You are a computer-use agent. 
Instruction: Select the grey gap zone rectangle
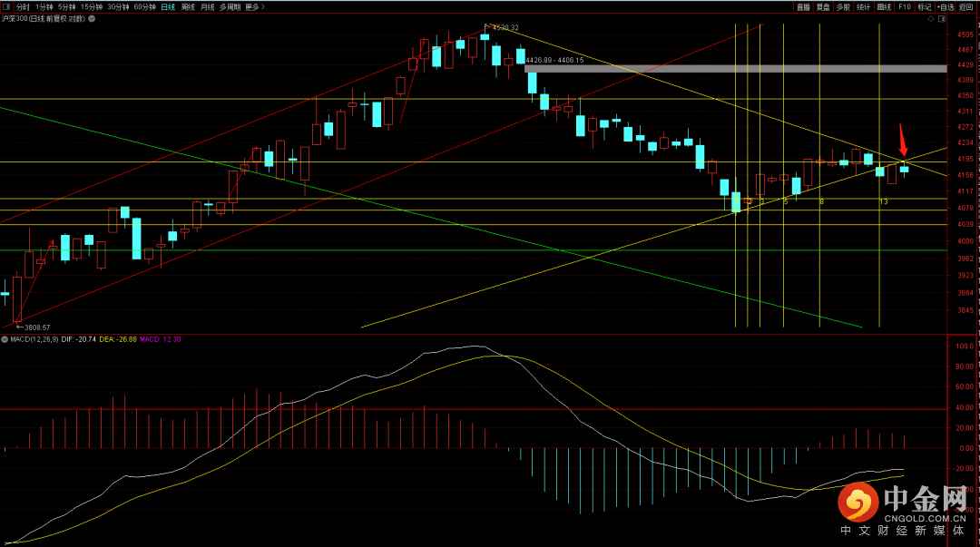(736, 69)
